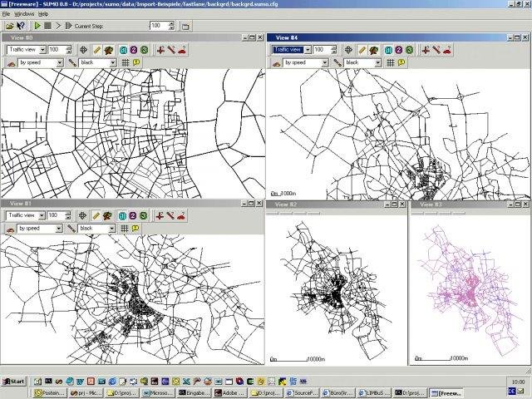
Task: Click the green Run simulation play button
Action: pyautogui.click(x=37, y=26)
